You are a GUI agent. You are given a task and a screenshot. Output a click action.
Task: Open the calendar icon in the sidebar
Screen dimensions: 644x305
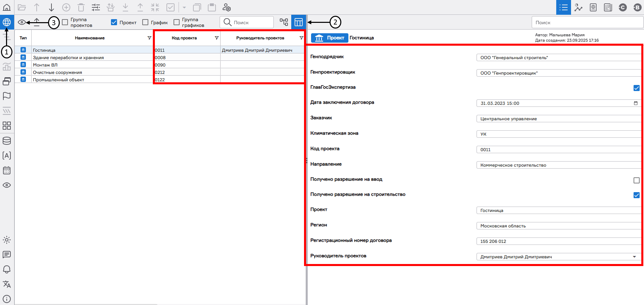click(7, 170)
